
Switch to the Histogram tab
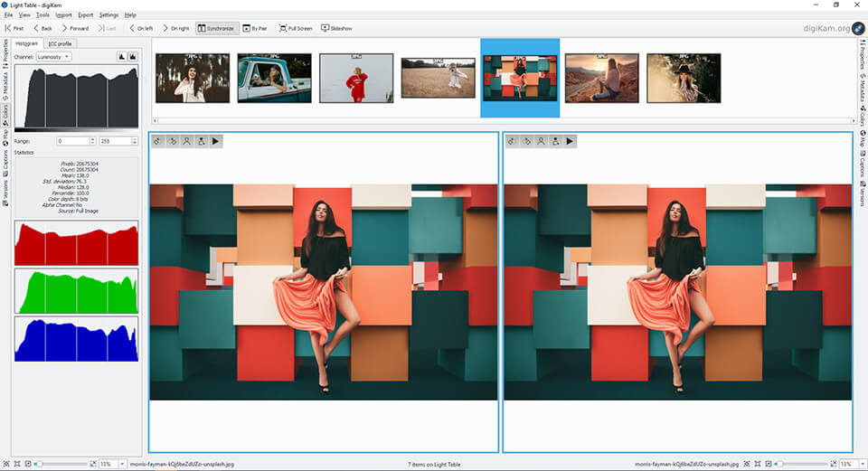pos(26,43)
